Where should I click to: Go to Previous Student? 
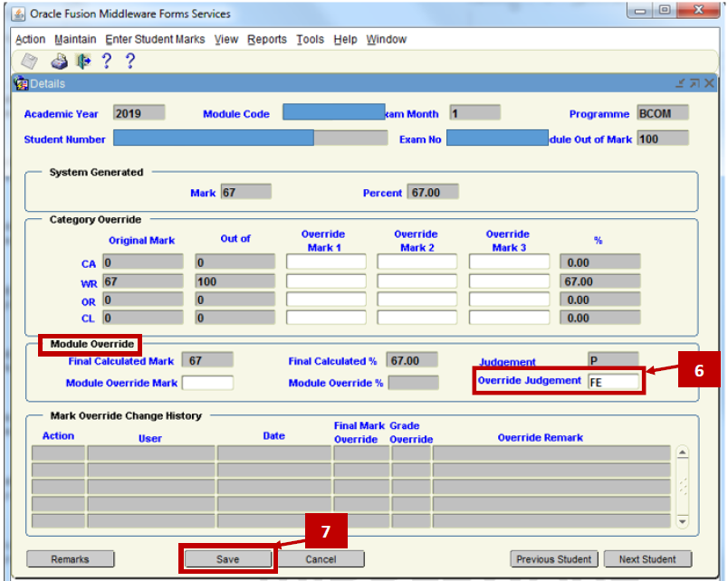click(x=555, y=559)
